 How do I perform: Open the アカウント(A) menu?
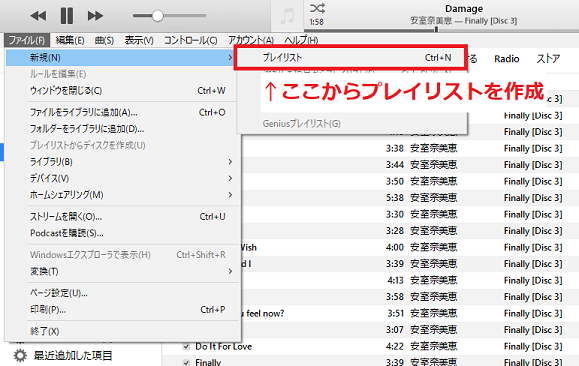[x=251, y=40]
